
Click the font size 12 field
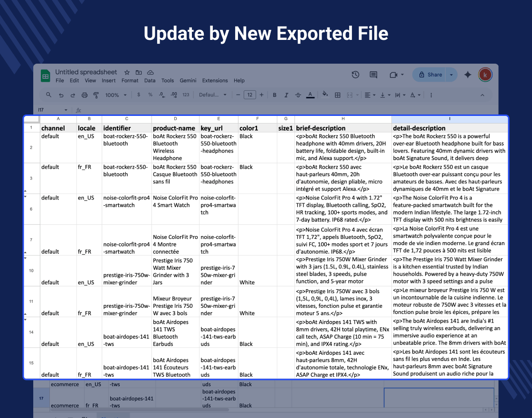[250, 95]
